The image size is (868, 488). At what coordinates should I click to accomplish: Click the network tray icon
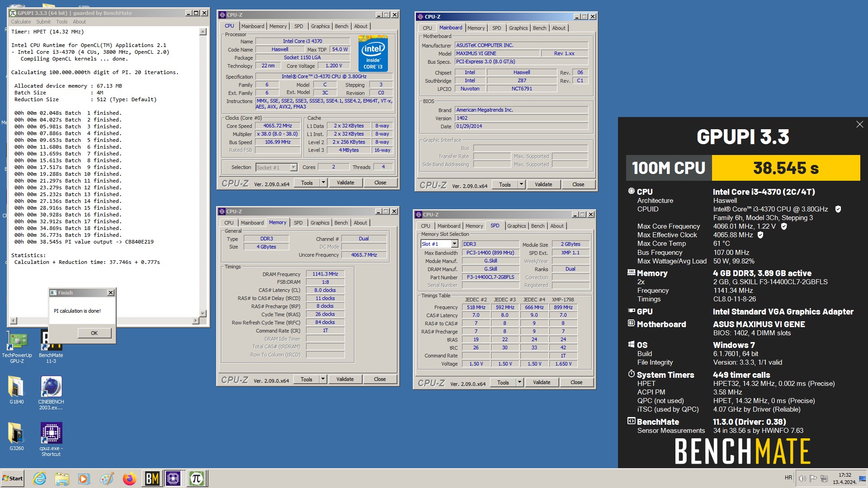824,479
